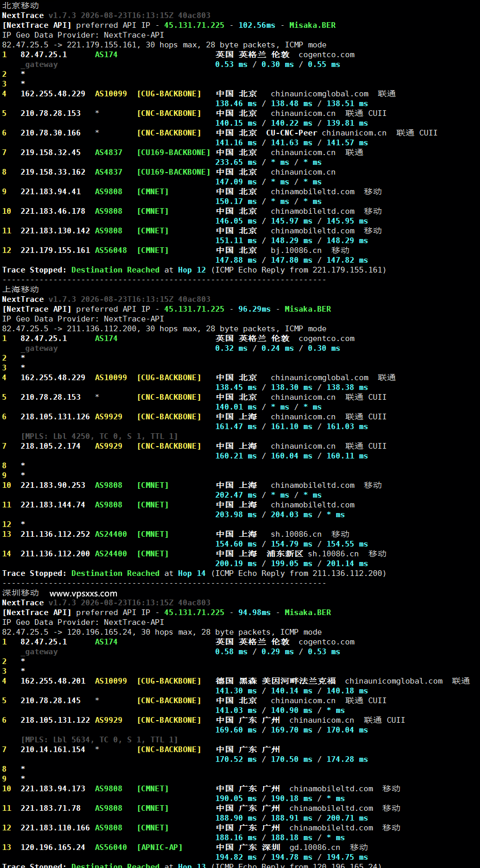Click the 德国 黑森 美因河畔法兰克福 location

pyautogui.click(x=276, y=681)
